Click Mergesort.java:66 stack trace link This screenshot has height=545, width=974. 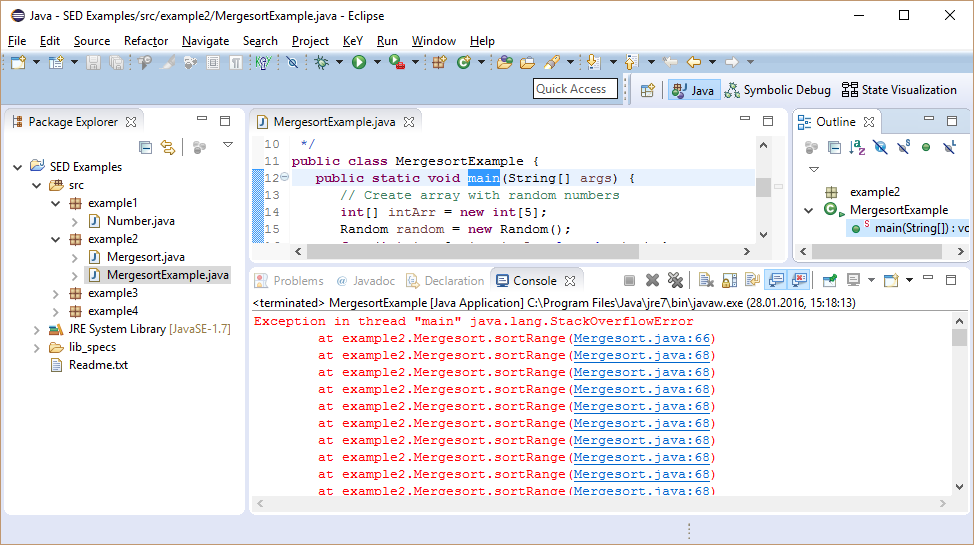tap(641, 339)
